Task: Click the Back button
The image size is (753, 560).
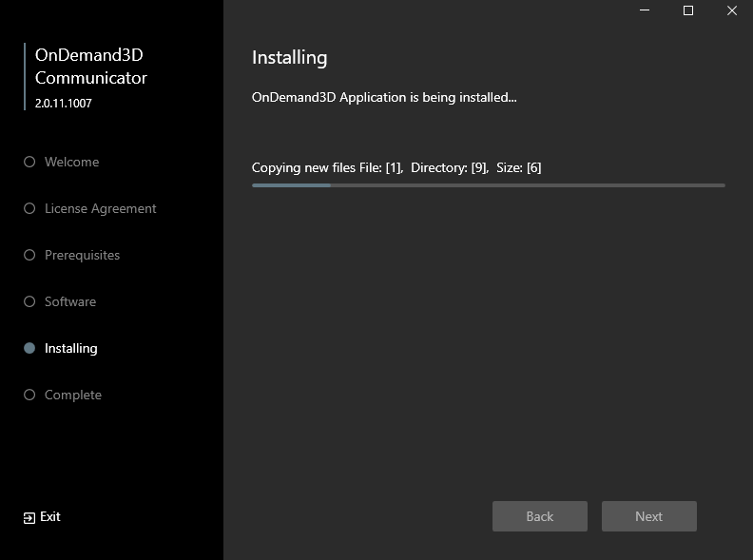Action: pos(540,516)
